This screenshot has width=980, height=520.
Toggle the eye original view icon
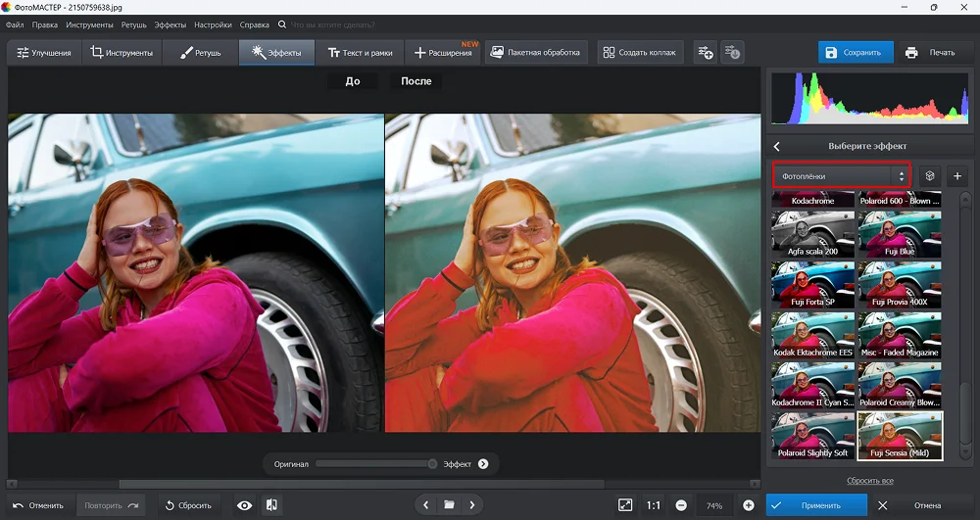[244, 505]
